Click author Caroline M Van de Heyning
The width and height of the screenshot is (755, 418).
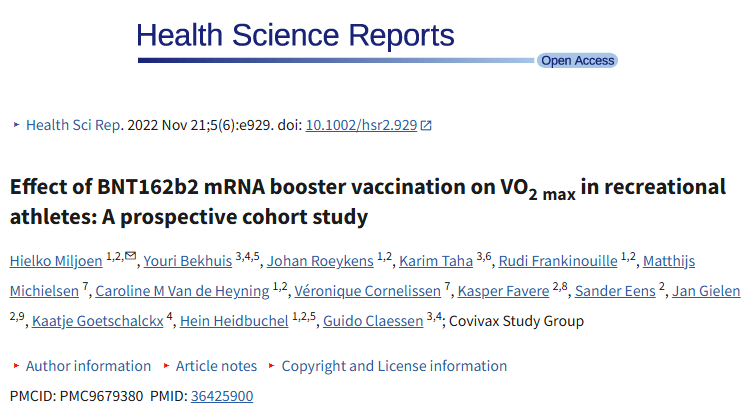[182, 291]
